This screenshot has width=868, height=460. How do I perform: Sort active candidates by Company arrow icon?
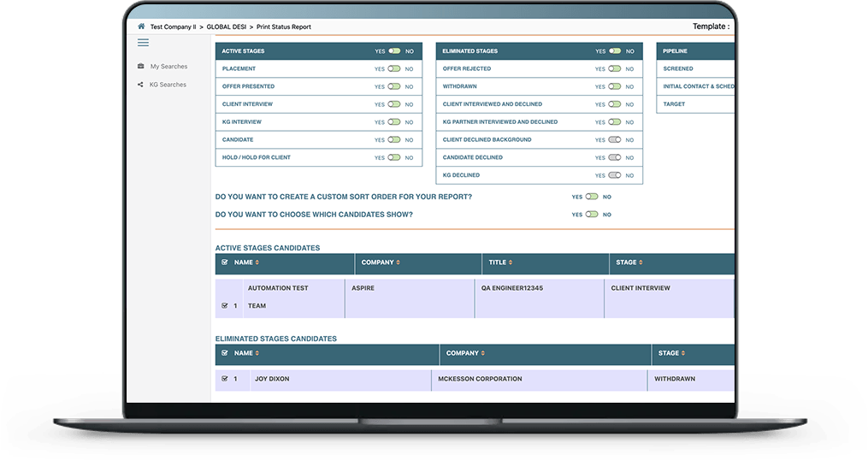click(x=398, y=262)
